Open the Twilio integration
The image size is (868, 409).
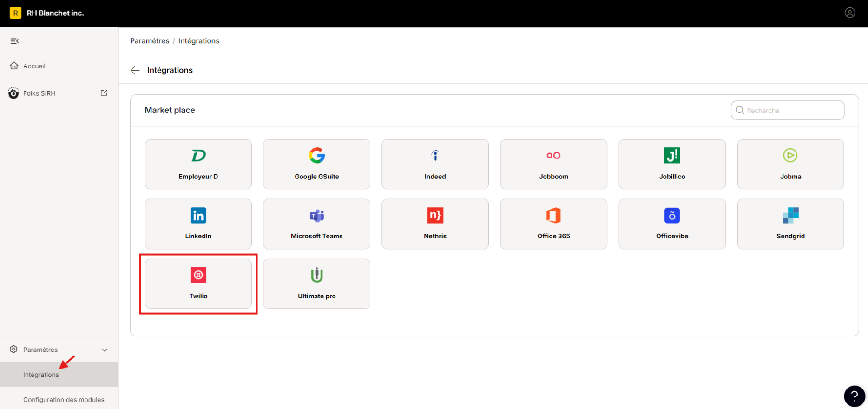(198, 284)
